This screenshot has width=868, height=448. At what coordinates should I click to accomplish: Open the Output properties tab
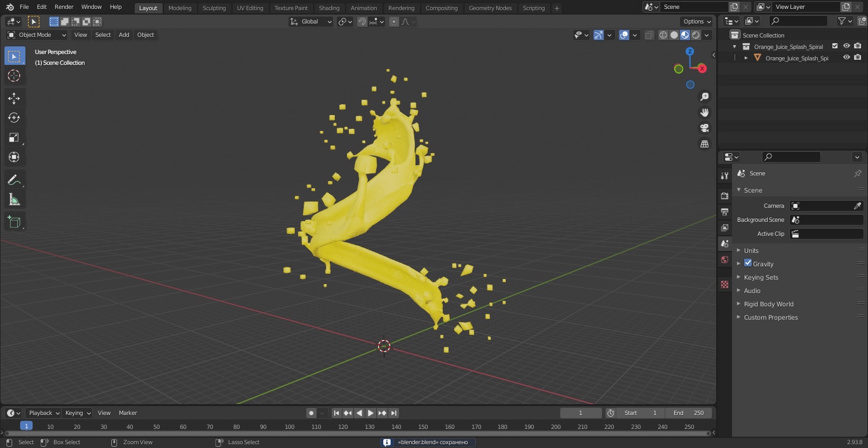[x=724, y=212]
